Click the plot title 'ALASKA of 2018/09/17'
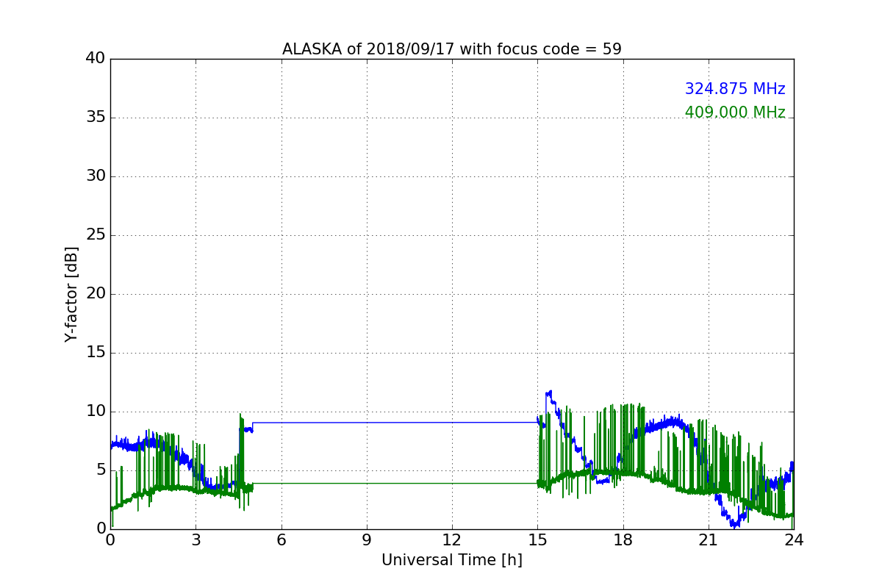 (x=452, y=49)
